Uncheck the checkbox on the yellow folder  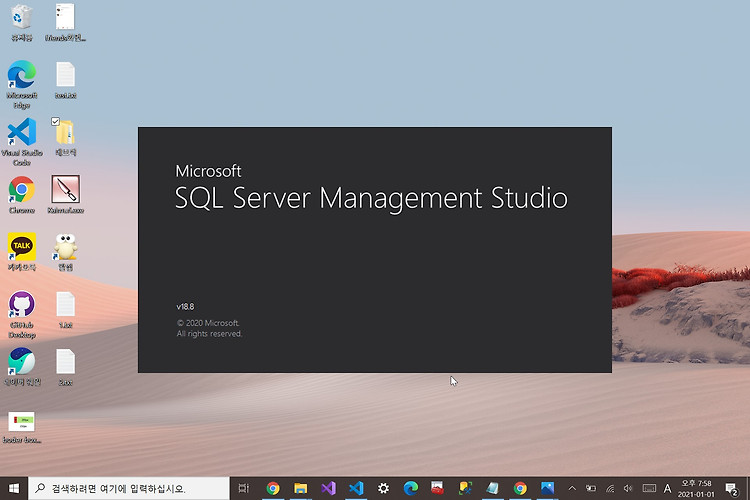pos(55,122)
